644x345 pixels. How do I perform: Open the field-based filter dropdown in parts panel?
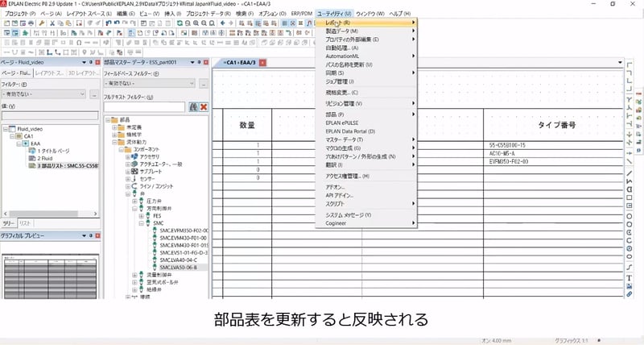click(x=150, y=84)
